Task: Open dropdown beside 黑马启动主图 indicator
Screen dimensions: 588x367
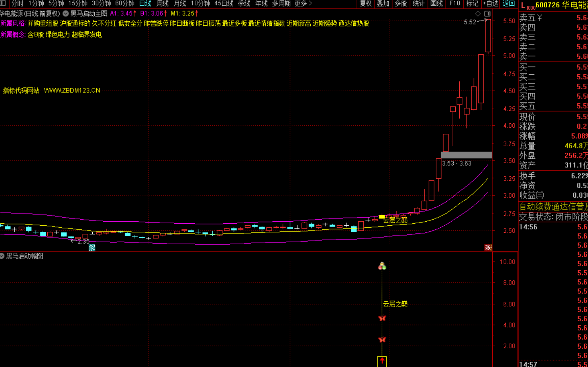Action: (65, 13)
